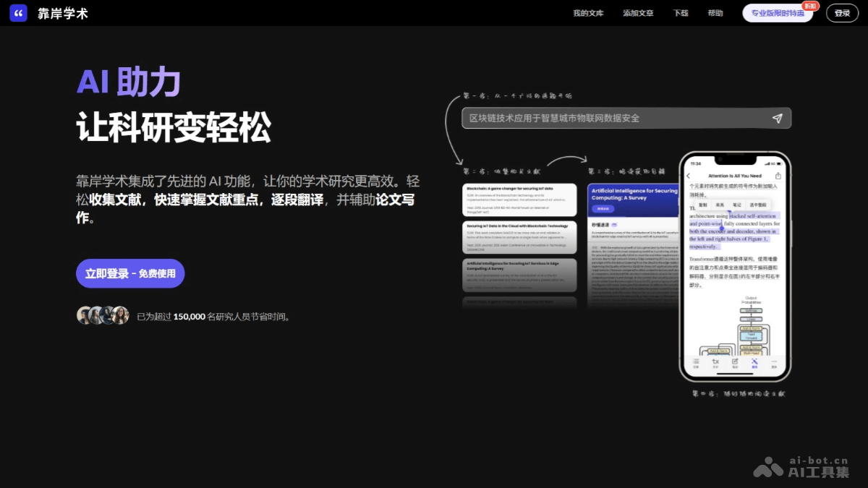
Task: Click the 立即登录 - 免费使用 button
Action: 130,273
